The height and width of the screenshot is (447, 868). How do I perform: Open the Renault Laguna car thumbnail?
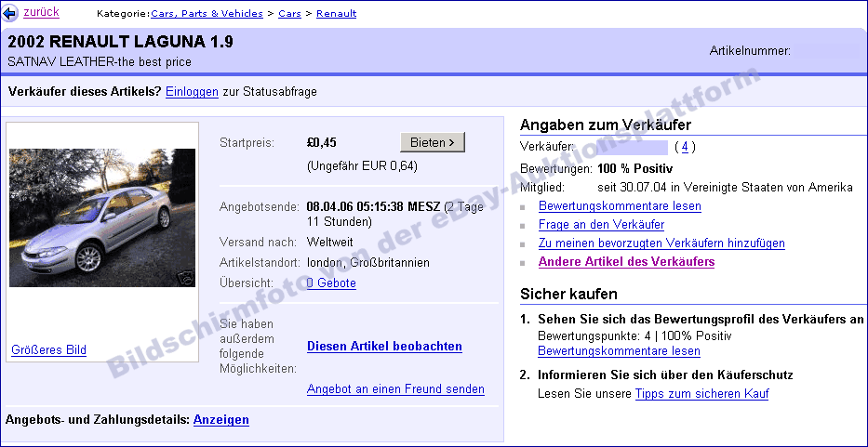pyautogui.click(x=102, y=217)
